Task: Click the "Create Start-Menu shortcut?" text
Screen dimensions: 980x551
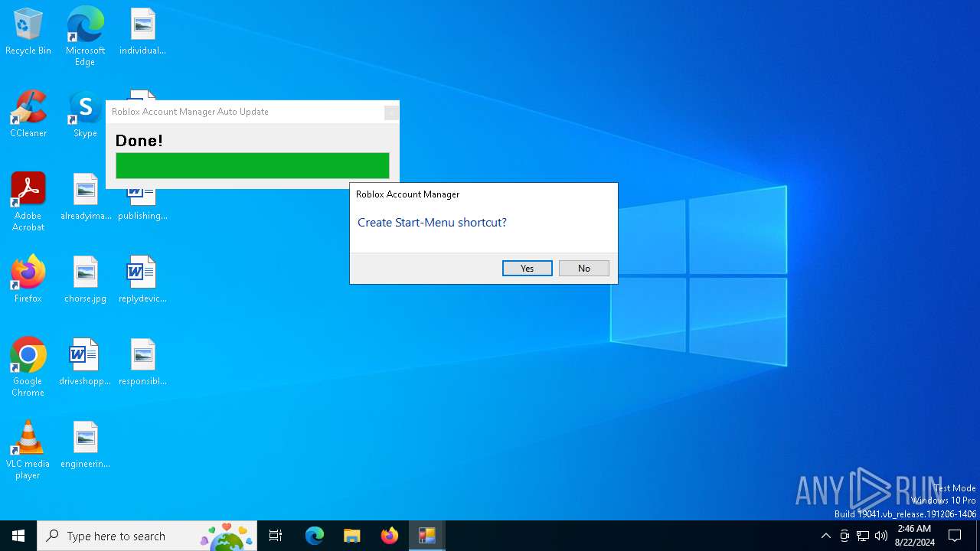Action: [432, 223]
